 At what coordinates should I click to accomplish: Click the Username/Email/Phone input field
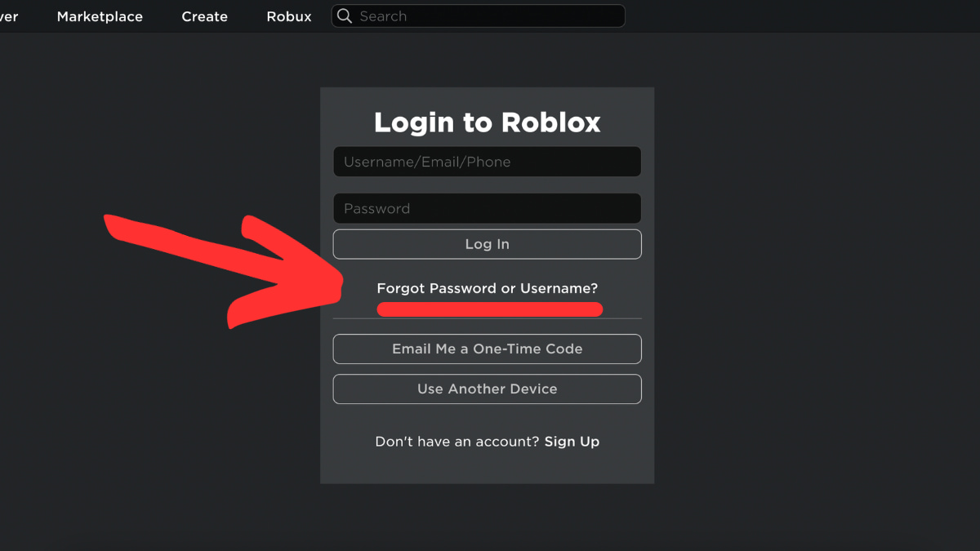coord(487,161)
